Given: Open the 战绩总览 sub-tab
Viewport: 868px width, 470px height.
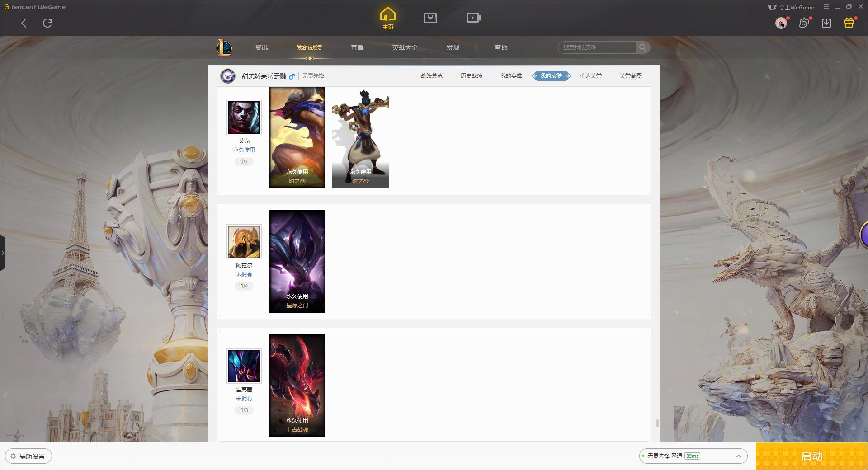Looking at the screenshot, I should coord(432,76).
